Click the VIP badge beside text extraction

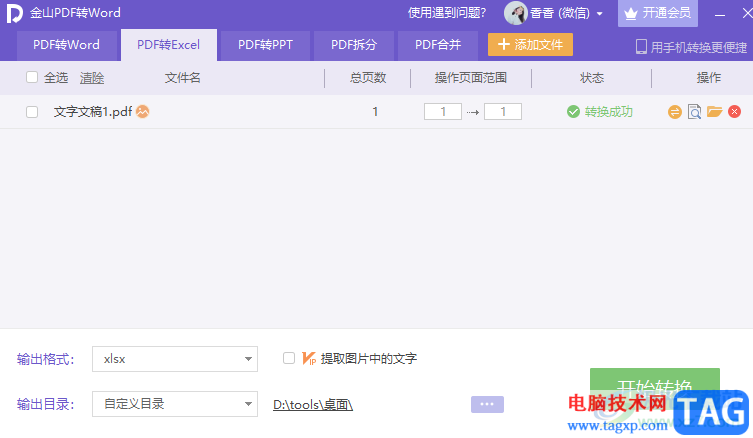coord(309,358)
